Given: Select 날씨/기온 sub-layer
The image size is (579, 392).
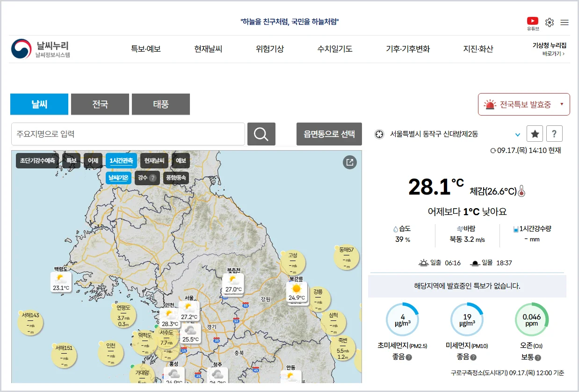Looking at the screenshot, I should [x=119, y=178].
